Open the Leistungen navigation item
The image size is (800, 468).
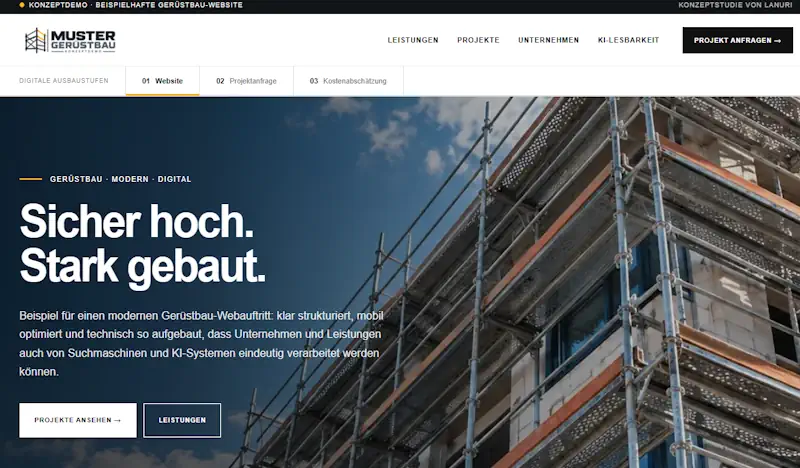[413, 40]
